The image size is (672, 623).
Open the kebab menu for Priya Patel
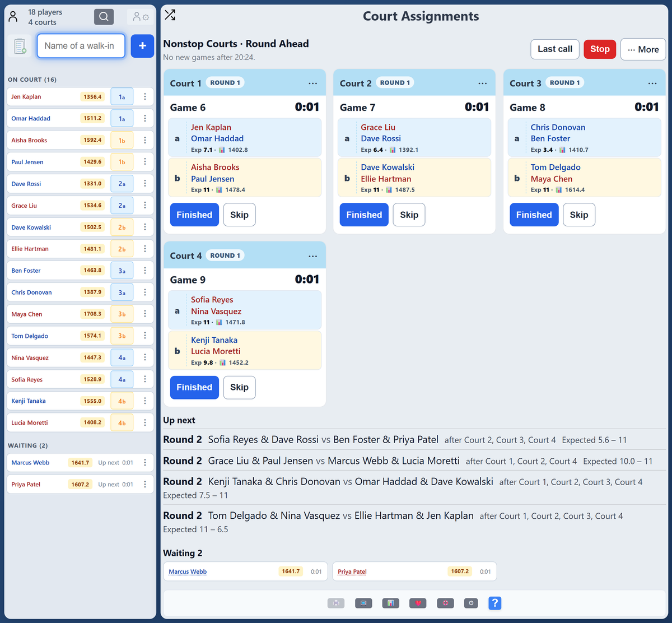click(145, 484)
